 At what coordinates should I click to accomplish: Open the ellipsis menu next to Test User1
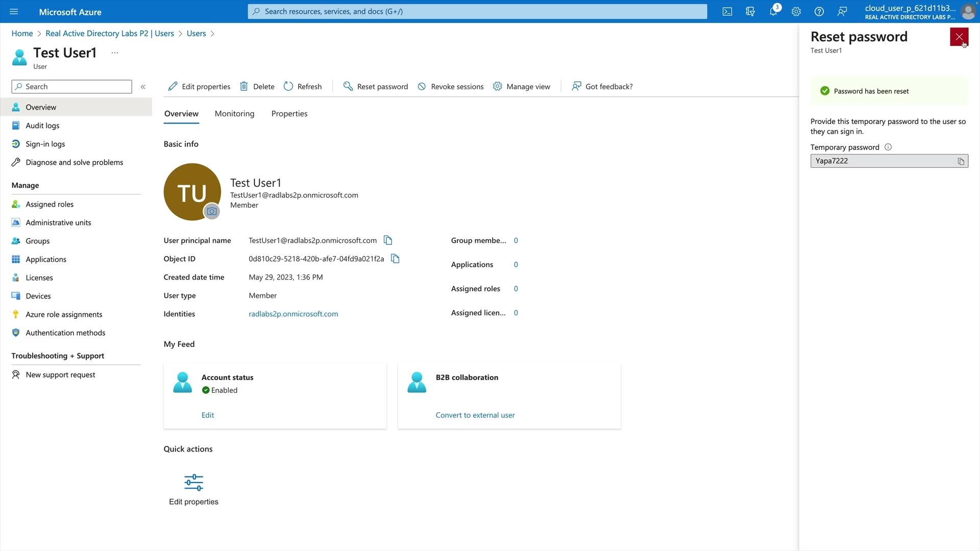pos(115,53)
